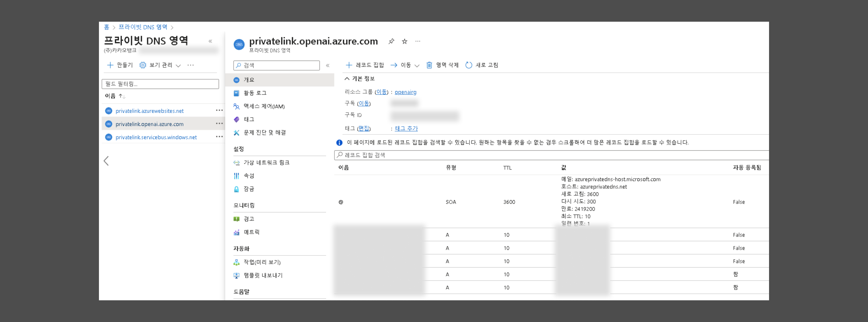Screen dimensions: 868x322
Task: Click the TTL column header
Action: [x=507, y=168]
